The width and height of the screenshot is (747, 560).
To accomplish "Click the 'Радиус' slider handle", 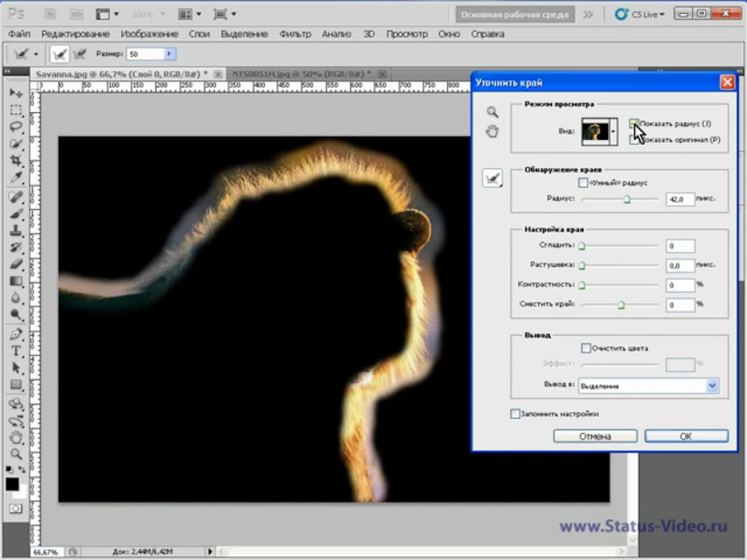I will pos(627,199).
